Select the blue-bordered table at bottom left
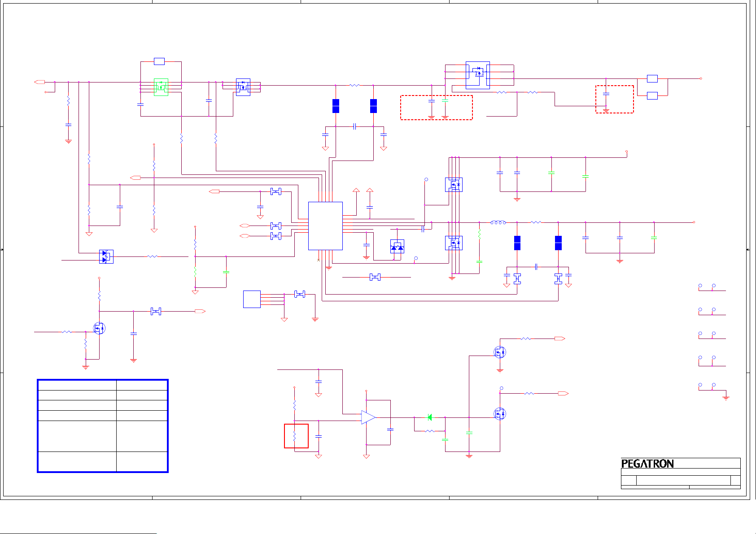 (x=103, y=426)
